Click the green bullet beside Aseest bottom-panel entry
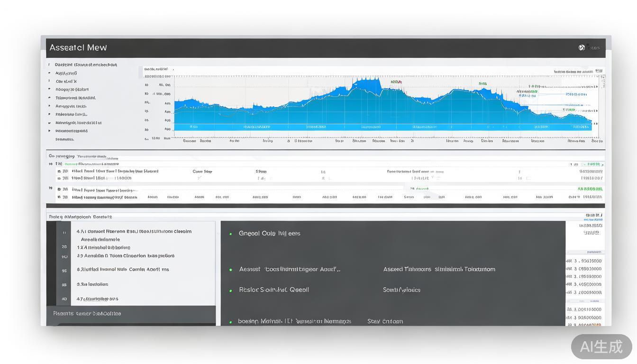The width and height of the screenshot is (637, 364). (x=231, y=270)
